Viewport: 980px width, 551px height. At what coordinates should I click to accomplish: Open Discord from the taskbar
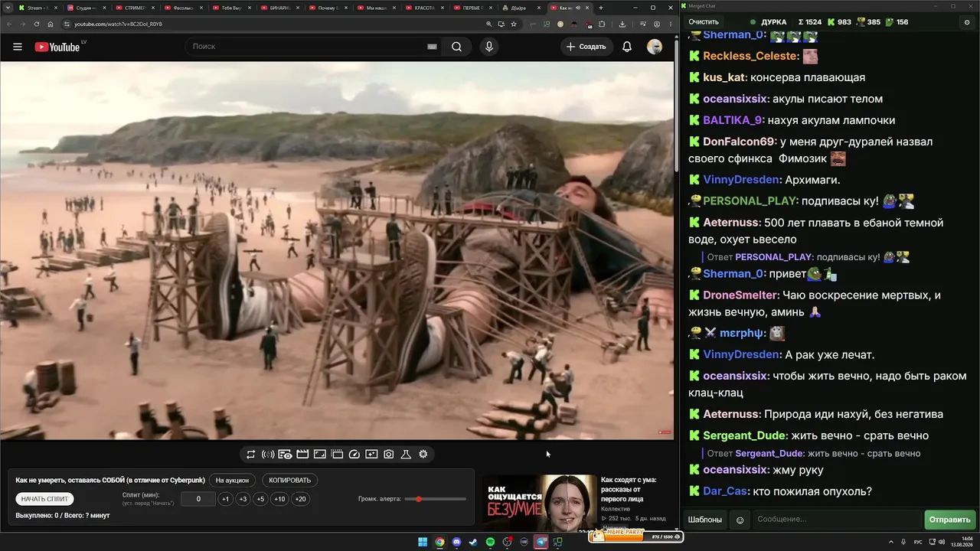pos(457,543)
